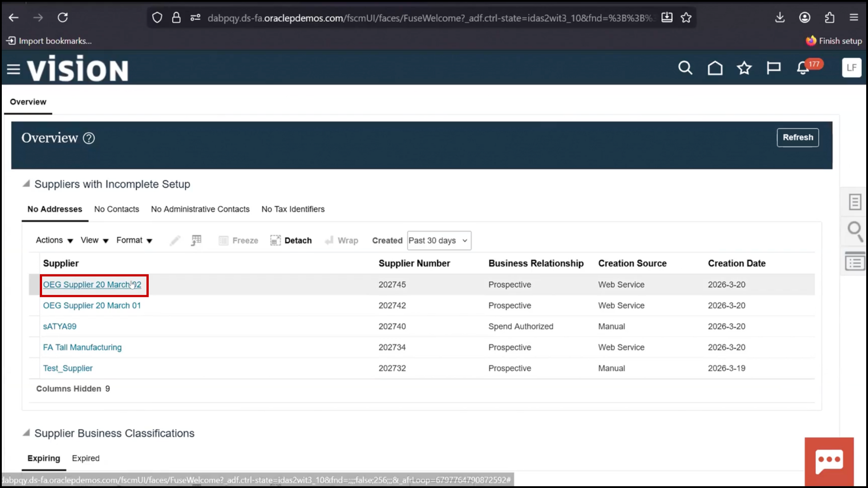Select the No Addresses tab
The height and width of the screenshot is (488, 868).
click(55, 209)
